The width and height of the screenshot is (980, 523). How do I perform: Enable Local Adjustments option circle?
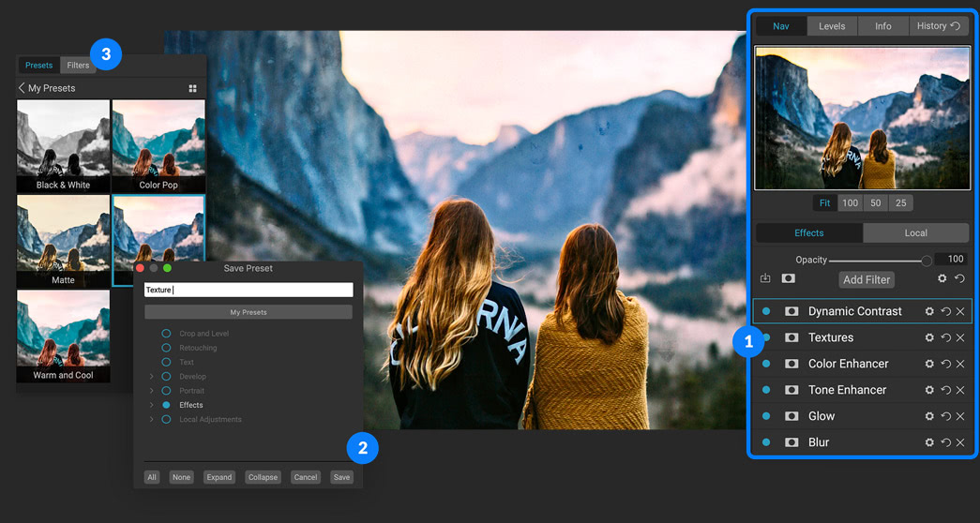(x=166, y=420)
